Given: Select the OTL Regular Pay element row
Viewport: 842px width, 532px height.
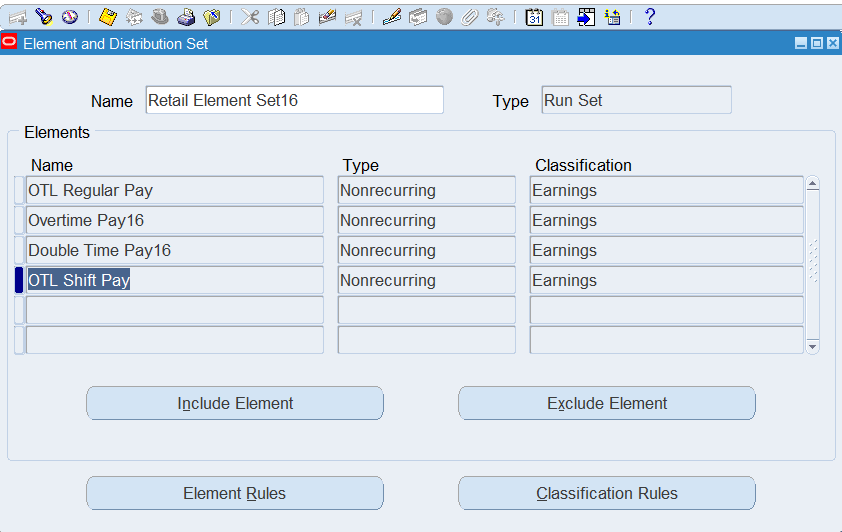Looking at the screenshot, I should tap(175, 191).
